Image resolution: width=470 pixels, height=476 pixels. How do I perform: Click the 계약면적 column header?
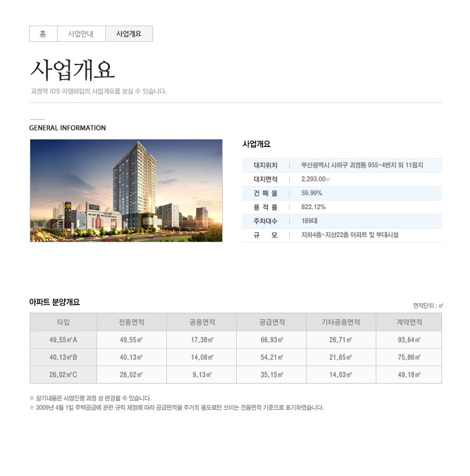tap(410, 322)
